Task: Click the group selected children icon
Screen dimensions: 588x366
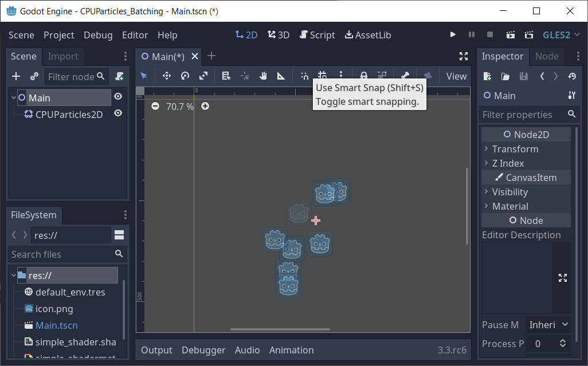Action: 382,75
